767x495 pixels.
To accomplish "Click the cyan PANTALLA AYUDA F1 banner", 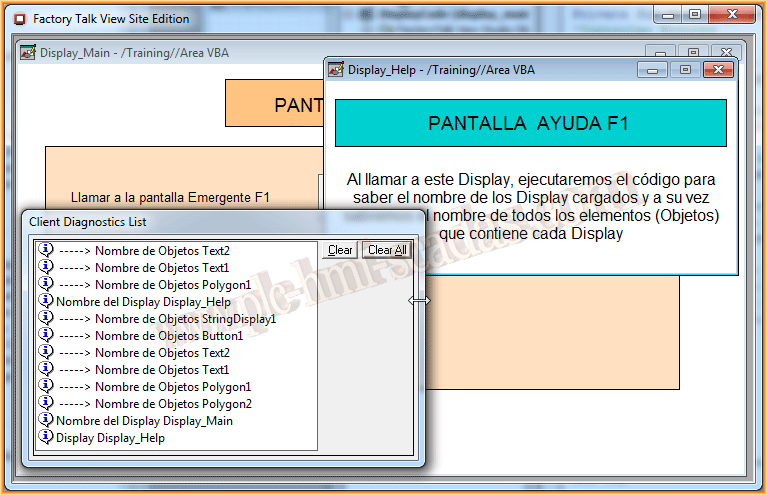I will point(530,123).
